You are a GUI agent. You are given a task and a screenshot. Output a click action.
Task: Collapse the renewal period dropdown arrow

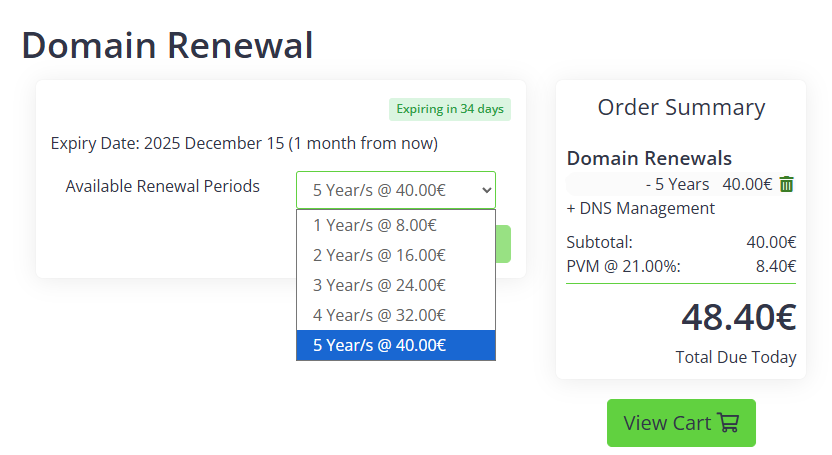(x=486, y=189)
